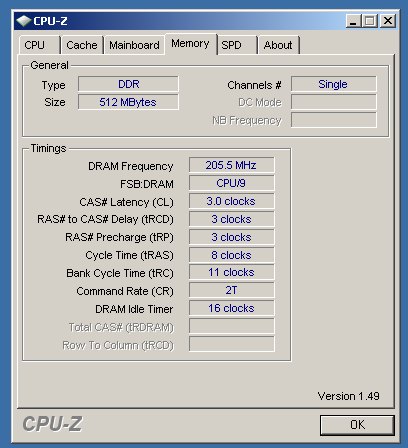The width and height of the screenshot is (408, 448).
Task: Click the tRCD 3 clocks value
Action: click(x=232, y=219)
